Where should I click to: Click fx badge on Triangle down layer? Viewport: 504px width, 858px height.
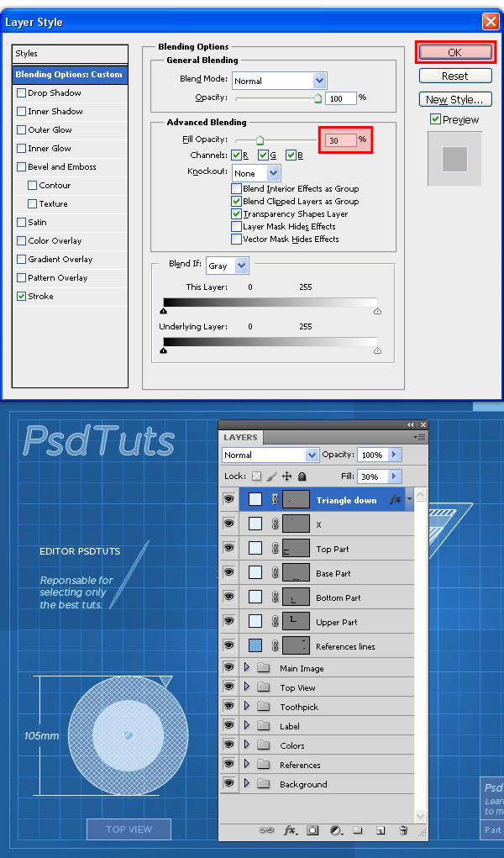coord(395,499)
